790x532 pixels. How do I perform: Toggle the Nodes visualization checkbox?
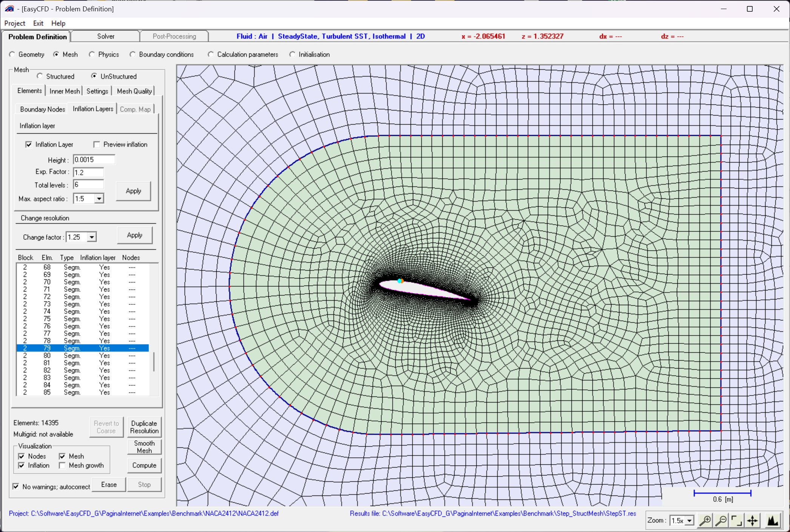pos(22,457)
